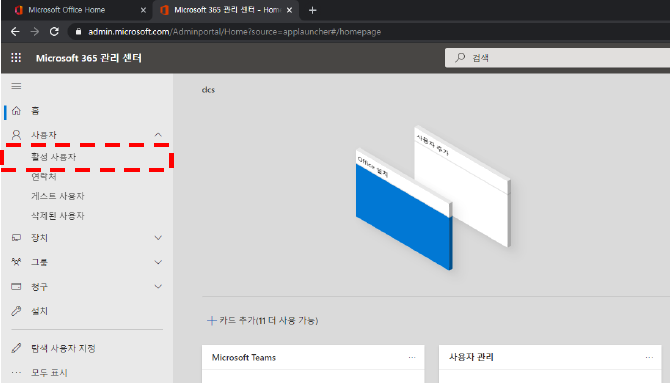670x383 pixels.
Task: Click 카드 추가 (Add card) button
Action: (262, 320)
